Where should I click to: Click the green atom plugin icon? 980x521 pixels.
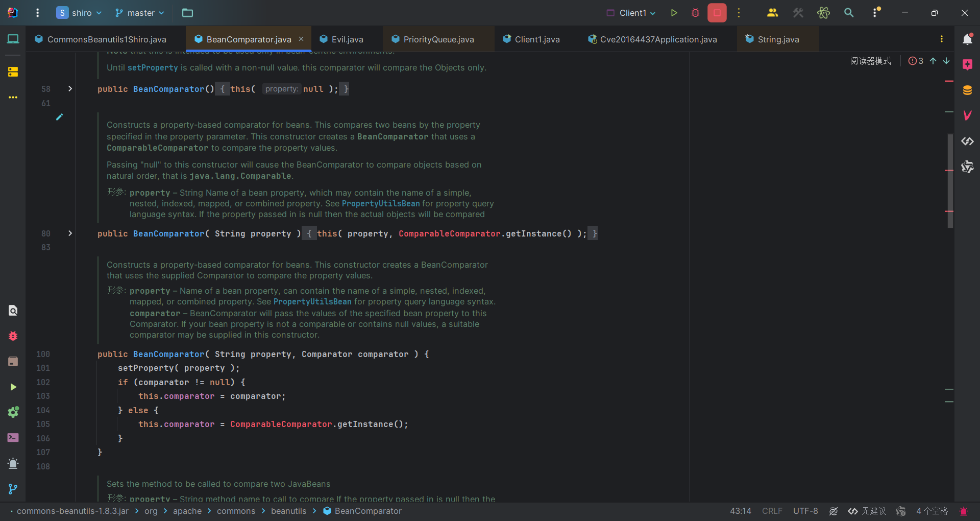pyautogui.click(x=823, y=13)
